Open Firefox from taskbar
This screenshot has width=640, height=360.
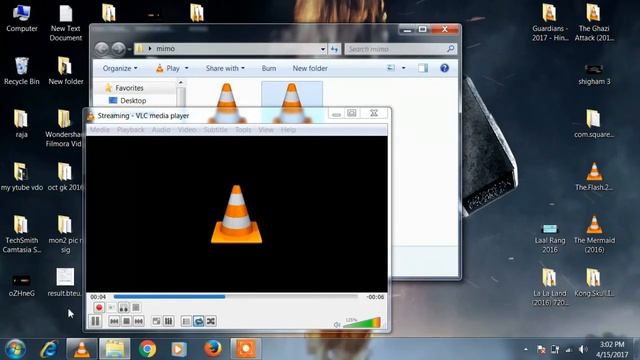point(213,349)
